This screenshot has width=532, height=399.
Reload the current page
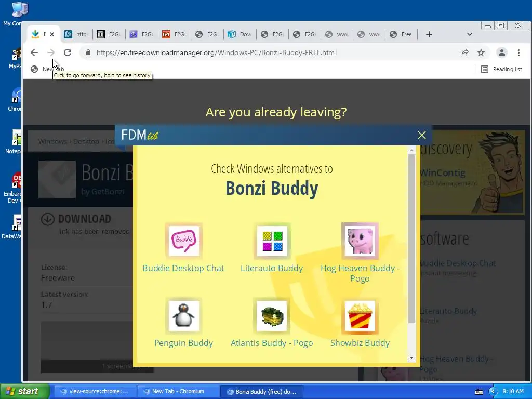68,52
